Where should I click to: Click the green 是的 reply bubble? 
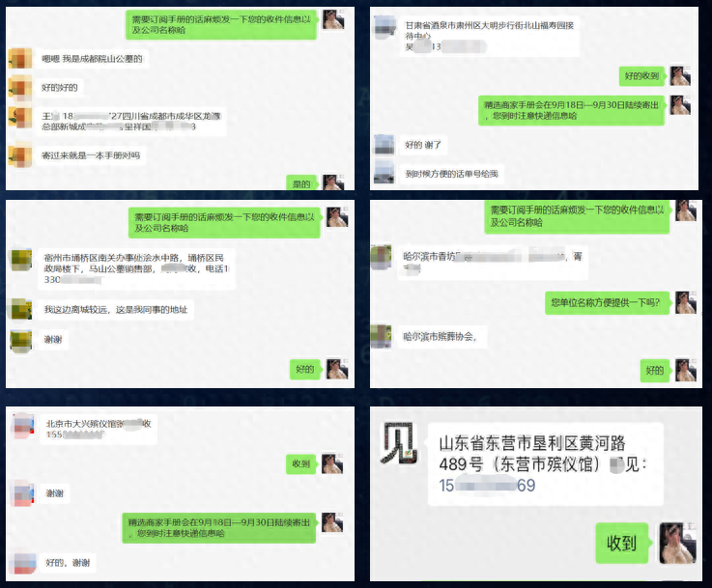[301, 182]
